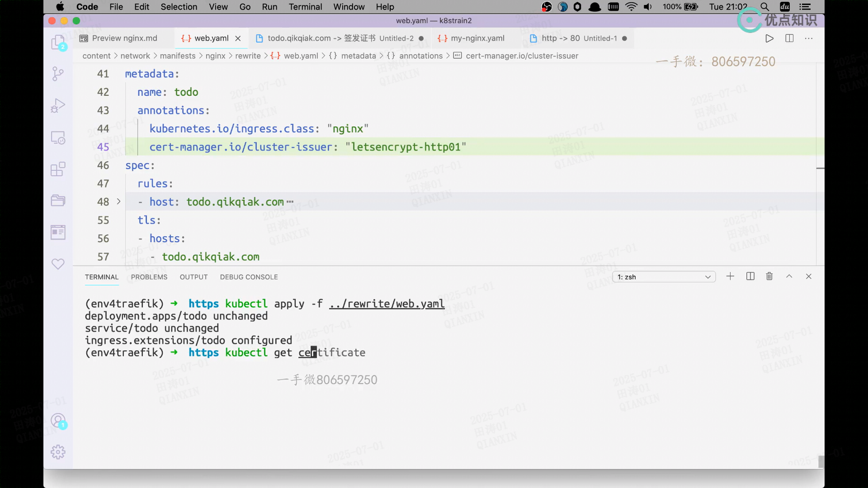Screen dimensions: 868x488
Task: Open the Explorer view in activity bar
Action: [58, 43]
